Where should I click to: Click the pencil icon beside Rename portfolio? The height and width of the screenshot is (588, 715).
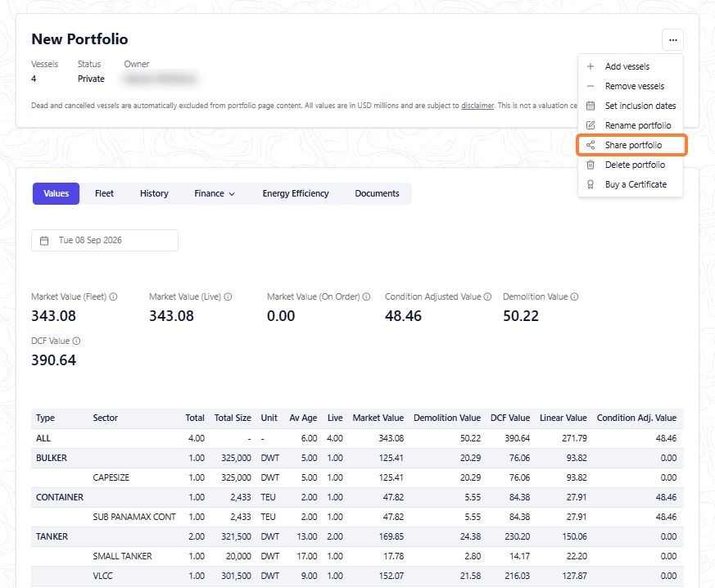(x=591, y=125)
